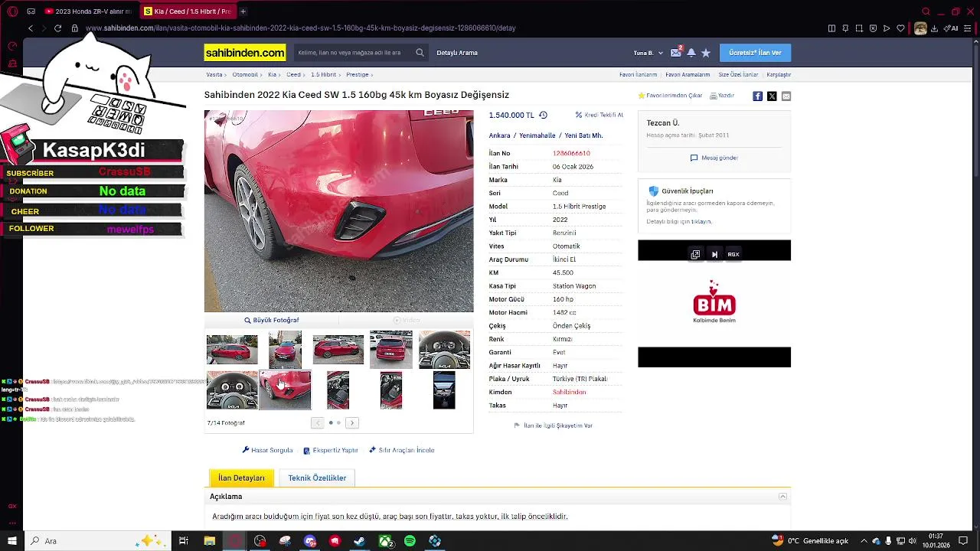Open sahibinden.com home logo
Screen dimensions: 980x551
click(x=245, y=53)
